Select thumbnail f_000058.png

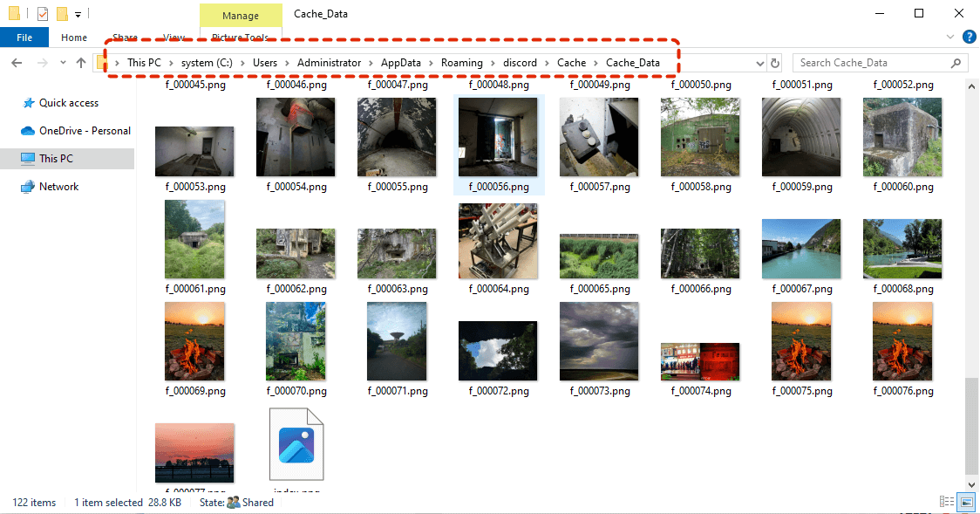(700, 137)
